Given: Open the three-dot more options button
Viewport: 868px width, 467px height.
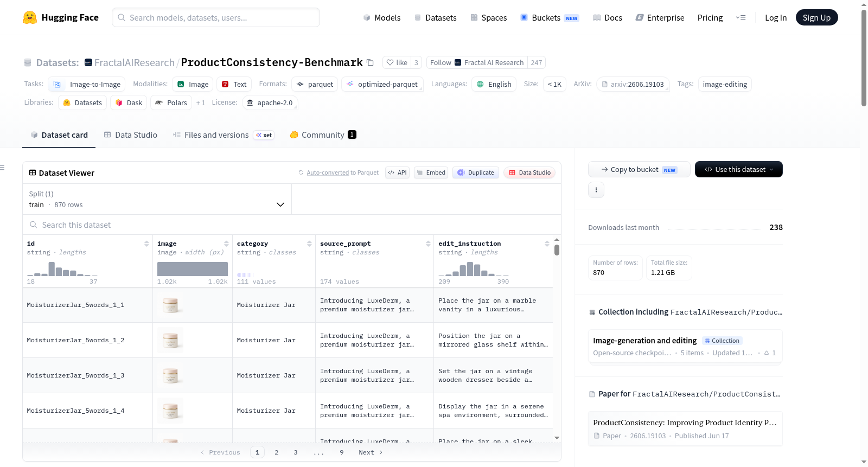Looking at the screenshot, I should click(x=596, y=190).
